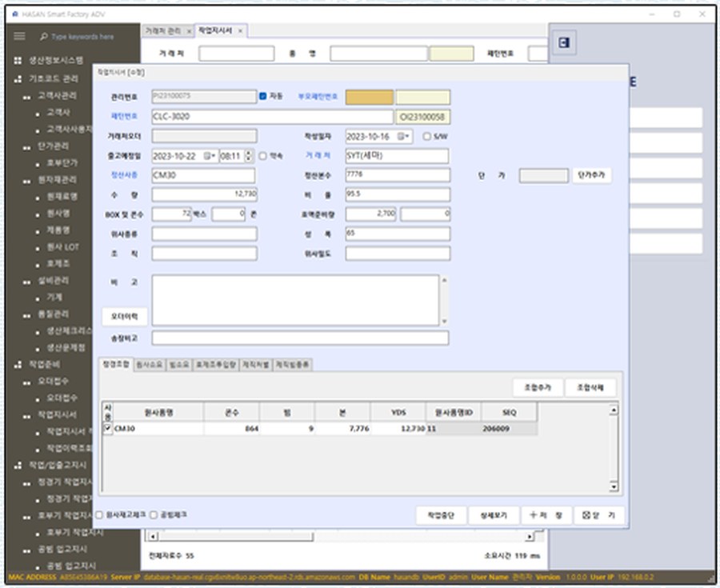Open the hamburger menu in the sidebar
The image size is (720, 588).
(19, 36)
